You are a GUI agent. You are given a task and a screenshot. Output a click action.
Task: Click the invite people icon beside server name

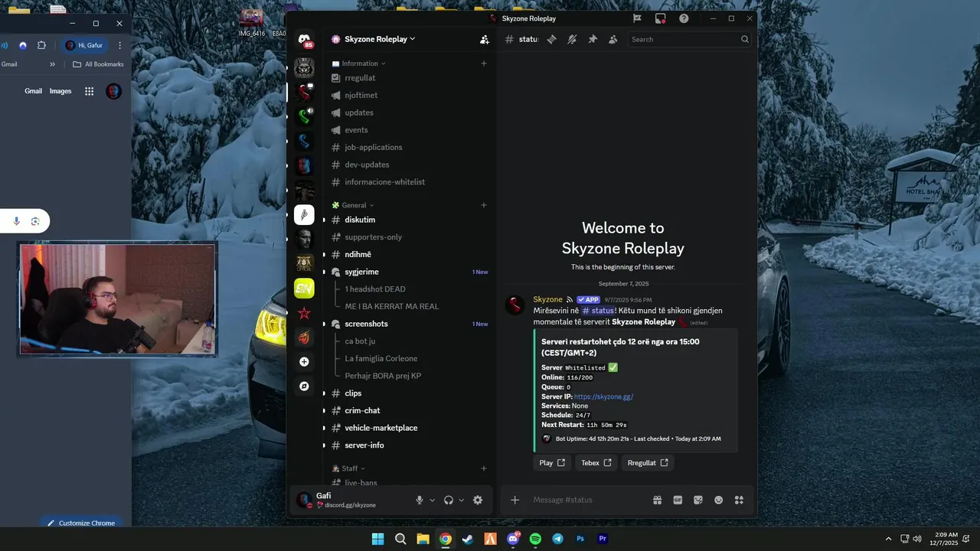[484, 39]
